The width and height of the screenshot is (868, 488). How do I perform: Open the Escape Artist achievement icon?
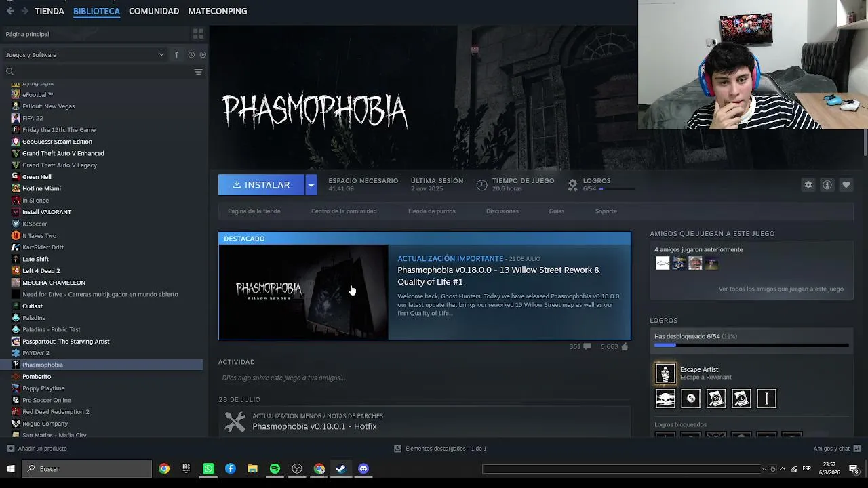coord(665,373)
